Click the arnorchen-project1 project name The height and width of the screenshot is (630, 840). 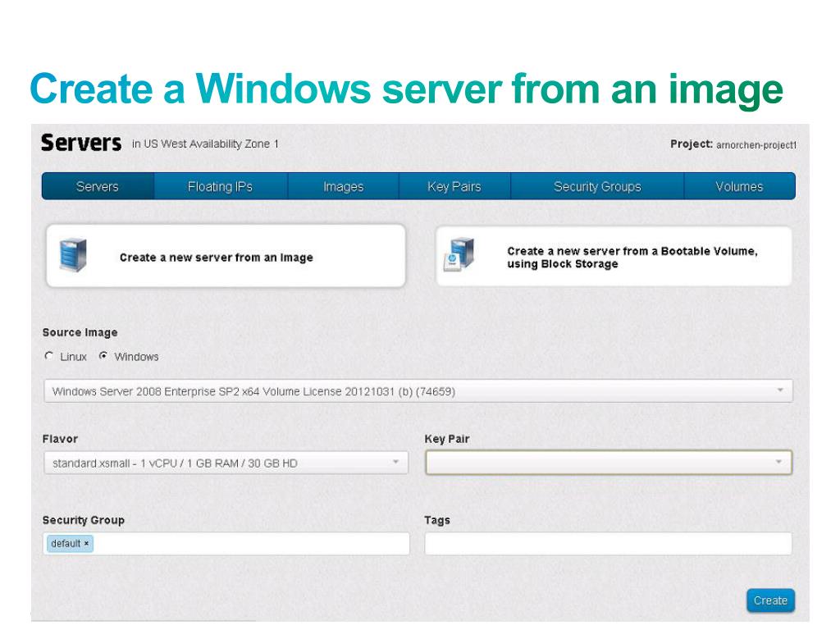point(756,145)
